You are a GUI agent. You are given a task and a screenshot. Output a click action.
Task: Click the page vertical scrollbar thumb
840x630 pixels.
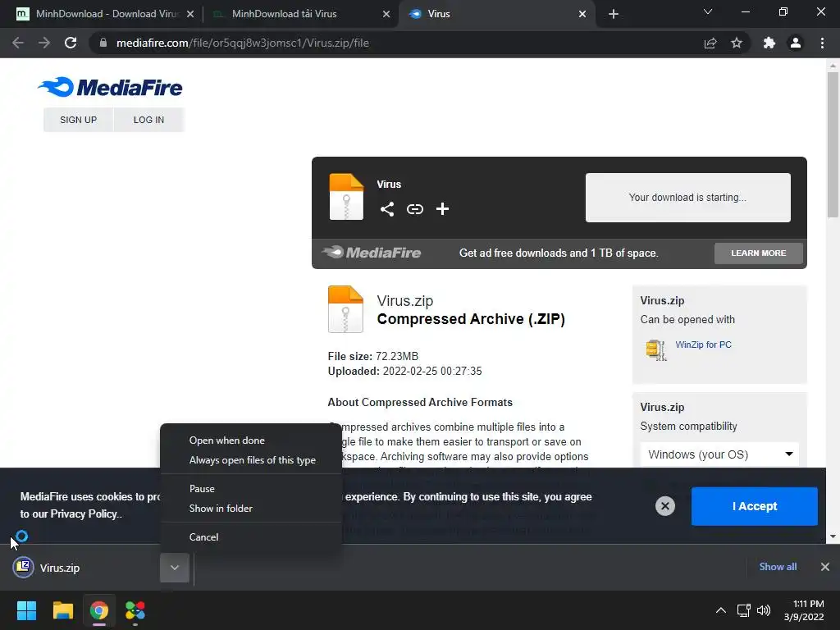[x=833, y=144]
